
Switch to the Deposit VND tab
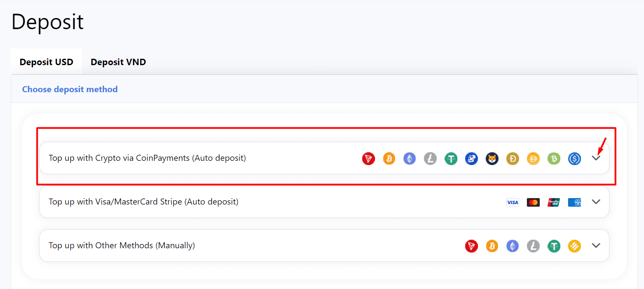tap(118, 62)
